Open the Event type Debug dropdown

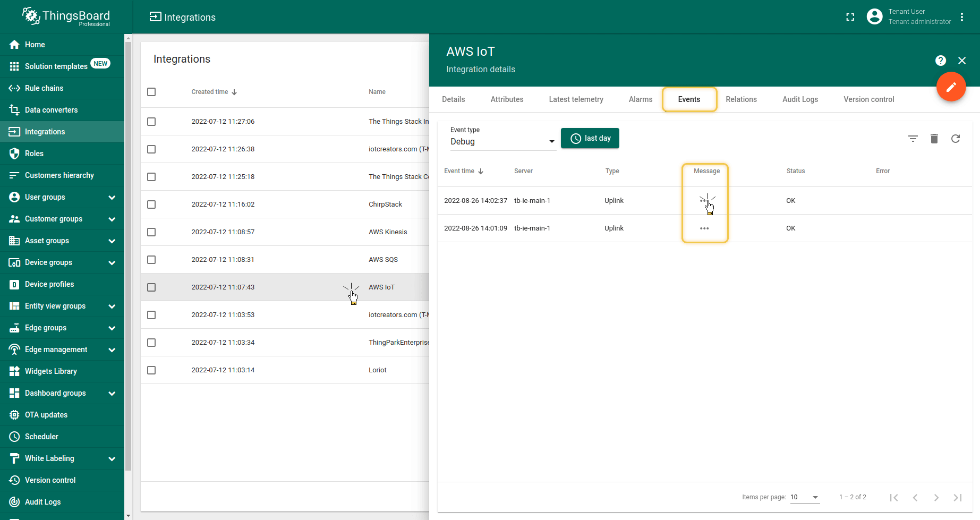502,141
